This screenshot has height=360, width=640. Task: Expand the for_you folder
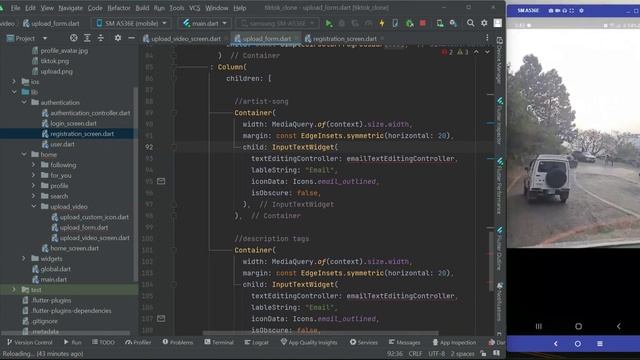pos(33,175)
